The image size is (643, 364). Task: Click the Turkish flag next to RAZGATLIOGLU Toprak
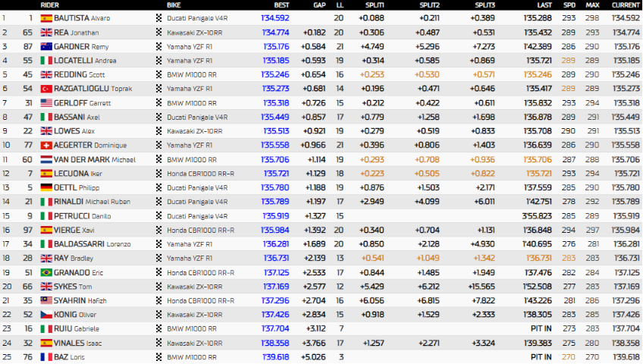[x=46, y=89]
